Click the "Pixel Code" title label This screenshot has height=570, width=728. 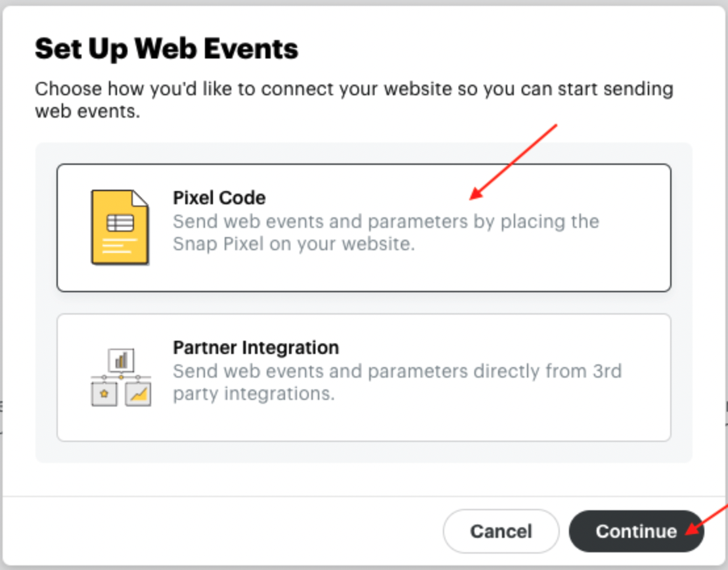pyautogui.click(x=219, y=198)
